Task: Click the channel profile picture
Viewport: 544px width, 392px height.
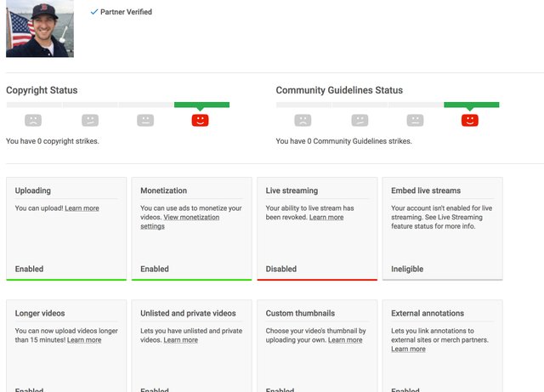Action: (x=40, y=28)
